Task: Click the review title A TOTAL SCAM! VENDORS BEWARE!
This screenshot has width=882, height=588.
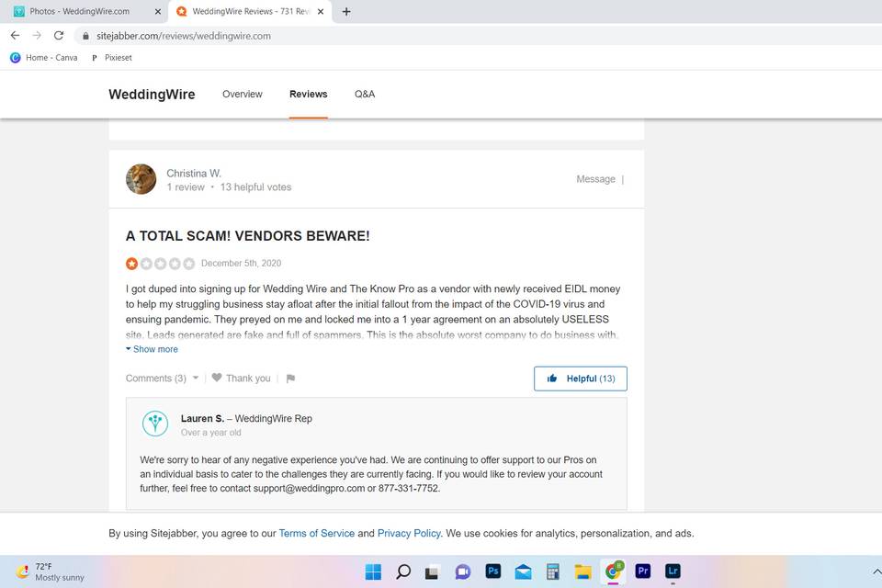Action: pos(247,236)
